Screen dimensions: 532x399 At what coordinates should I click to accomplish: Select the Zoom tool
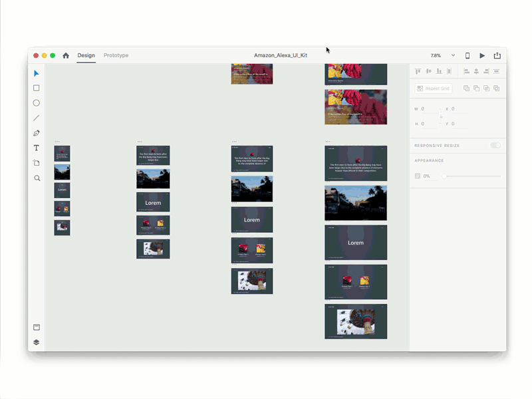click(x=37, y=178)
